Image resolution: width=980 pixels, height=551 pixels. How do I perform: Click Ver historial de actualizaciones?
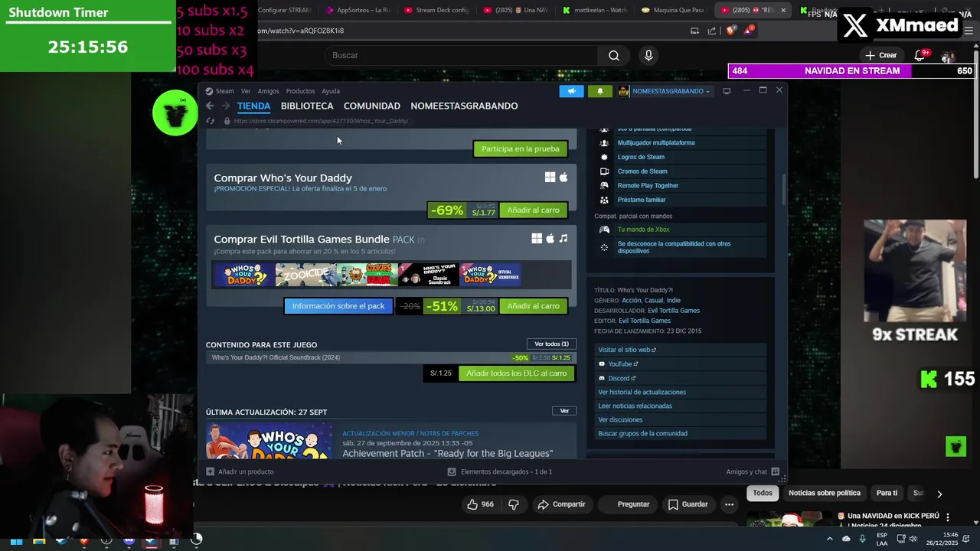[x=642, y=392]
